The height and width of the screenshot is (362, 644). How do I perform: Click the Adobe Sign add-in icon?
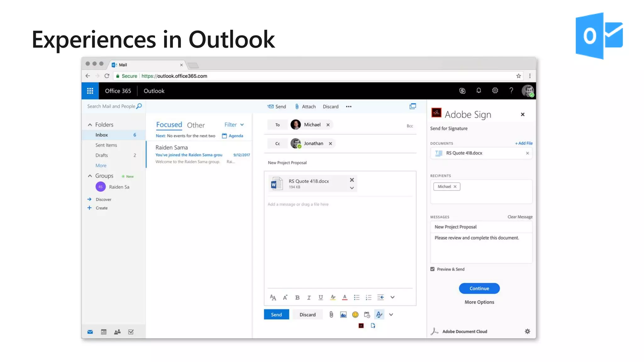tap(361, 326)
